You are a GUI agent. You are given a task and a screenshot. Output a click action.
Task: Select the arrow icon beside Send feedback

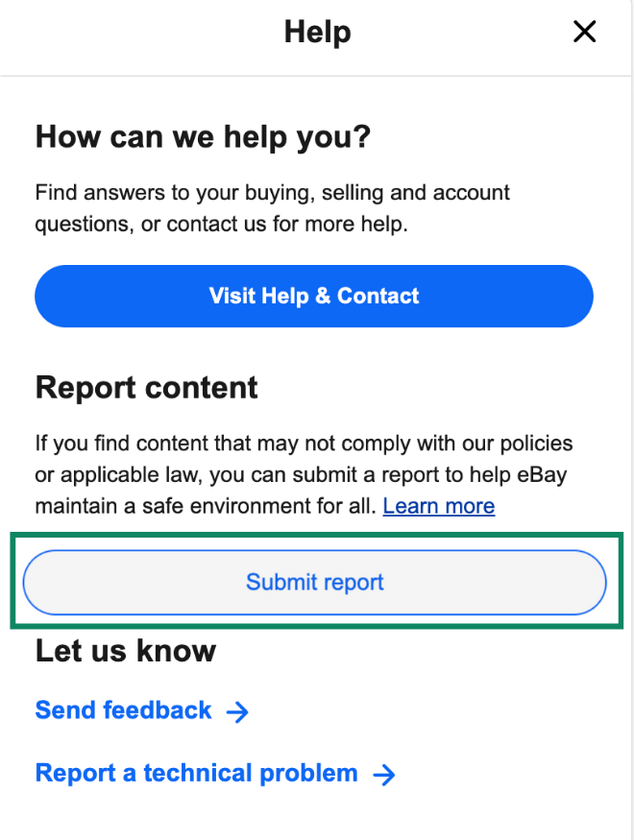coord(237,710)
